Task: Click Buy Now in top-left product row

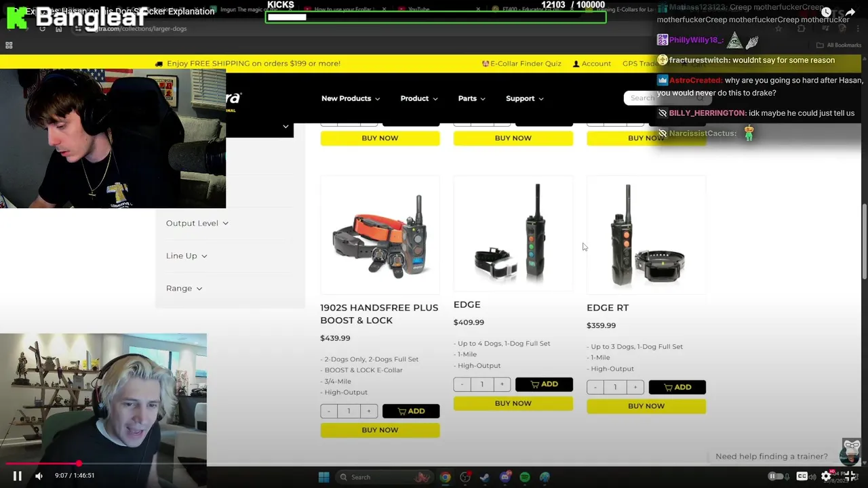Action: coord(380,138)
